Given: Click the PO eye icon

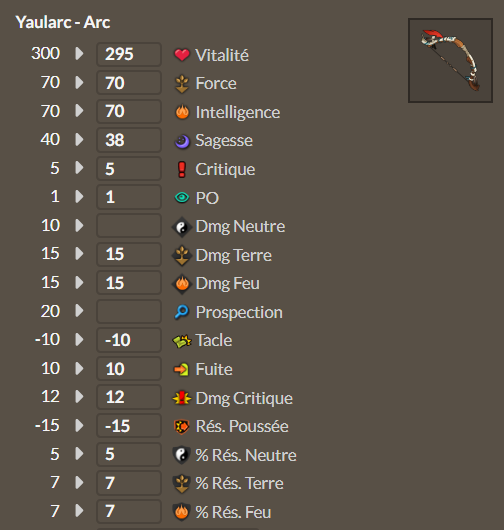Looking at the screenshot, I should [182, 197].
